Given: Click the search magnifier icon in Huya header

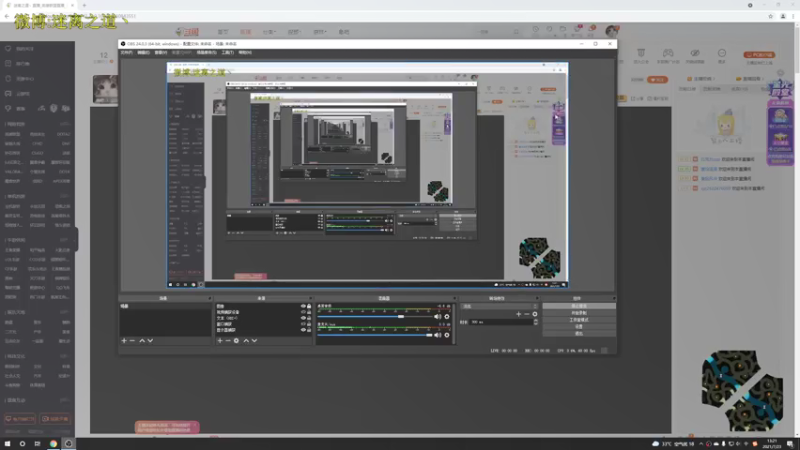Looking at the screenshot, I should click(x=516, y=32).
